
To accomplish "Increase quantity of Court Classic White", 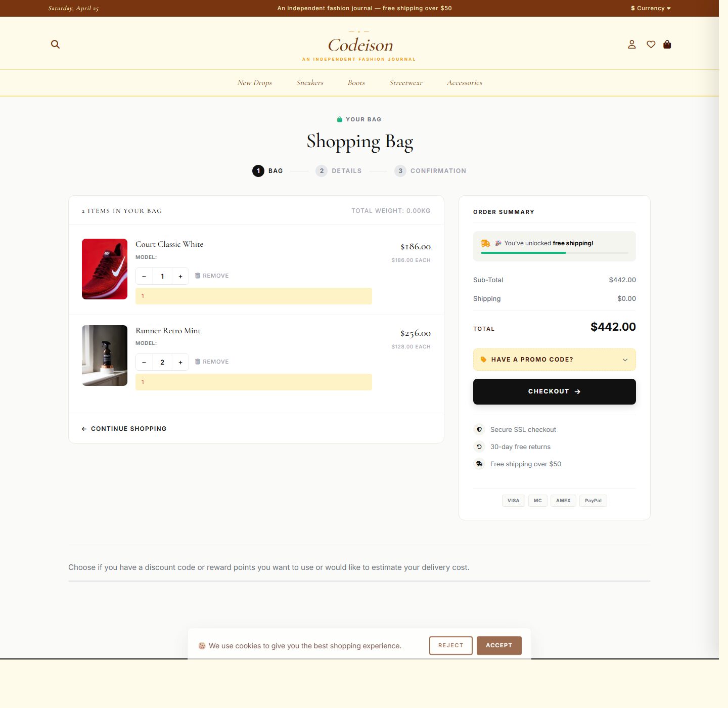I will click(180, 276).
